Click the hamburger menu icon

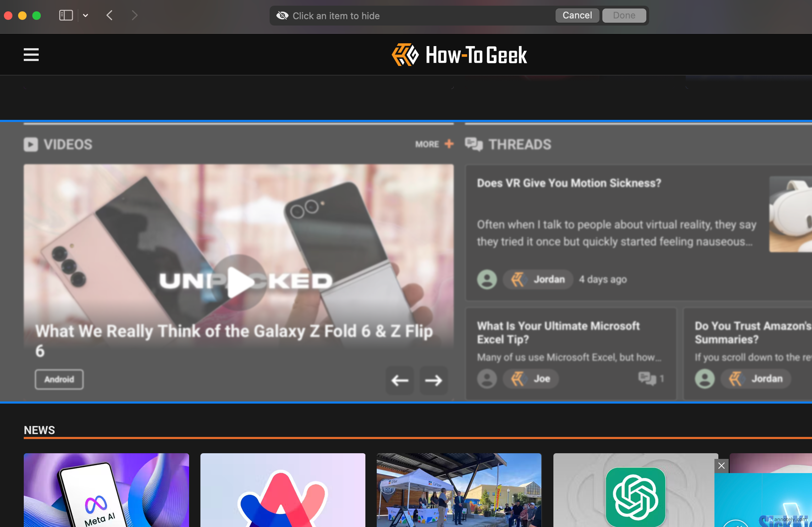(31, 54)
